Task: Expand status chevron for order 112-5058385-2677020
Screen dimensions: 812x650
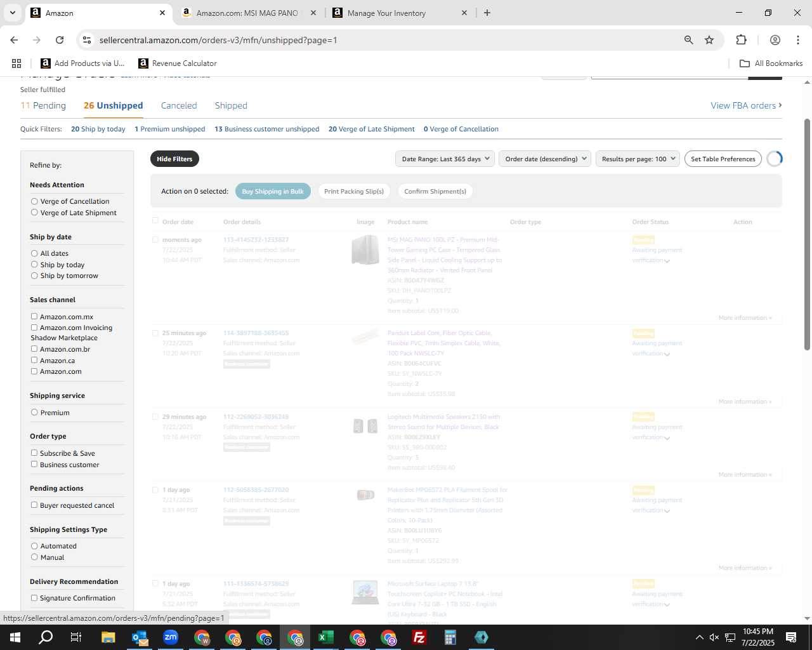Action: (x=667, y=511)
